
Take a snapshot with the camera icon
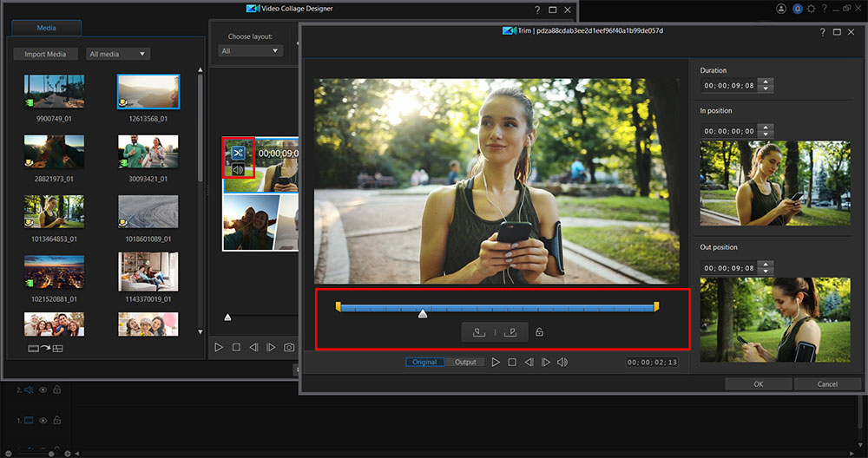tap(288, 347)
